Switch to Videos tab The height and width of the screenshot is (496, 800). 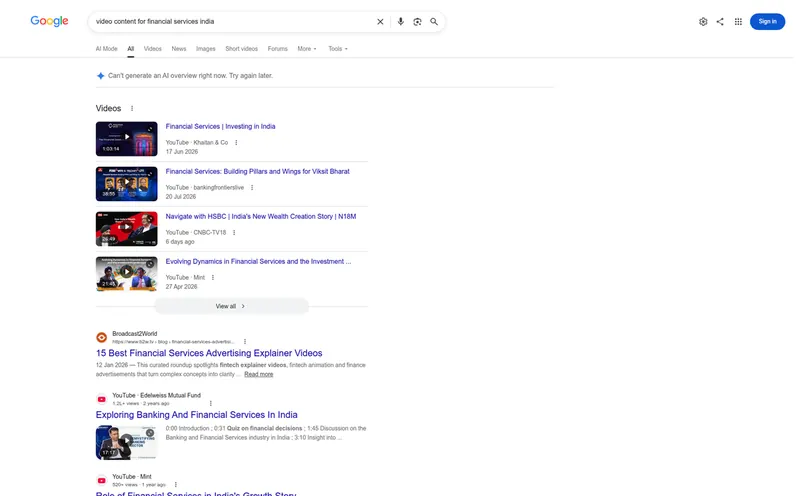pos(153,48)
